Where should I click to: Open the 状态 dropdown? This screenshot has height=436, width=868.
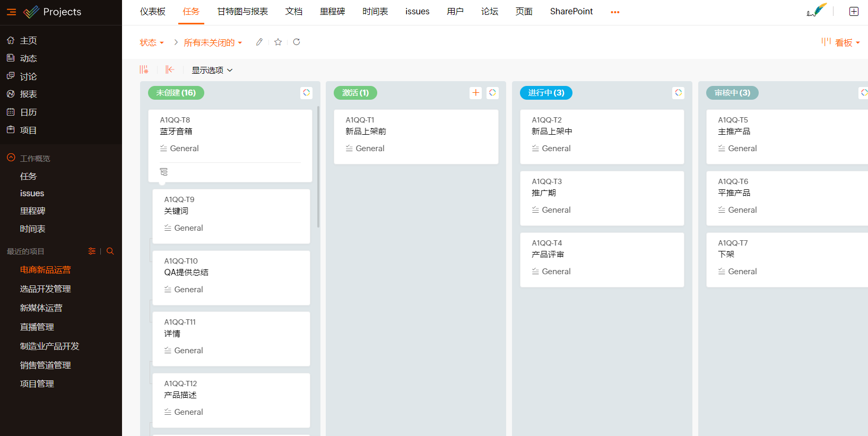pyautogui.click(x=152, y=42)
